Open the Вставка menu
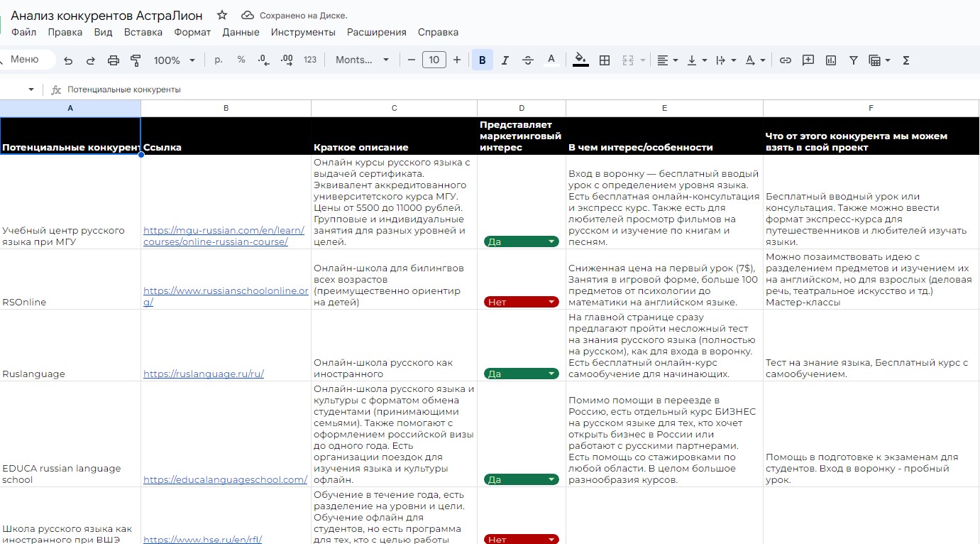 143,32
